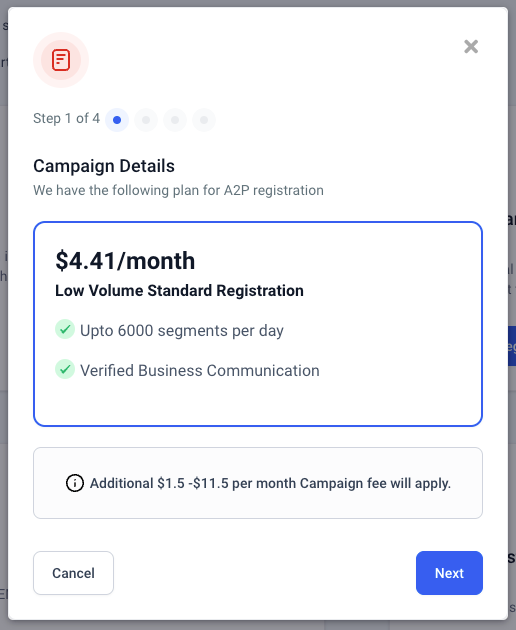
Task: Select the third step indicator dot
Action: click(x=175, y=120)
